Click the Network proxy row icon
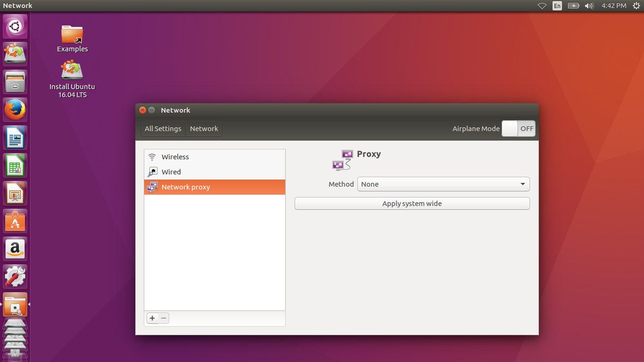The width and height of the screenshot is (644, 362). pyautogui.click(x=152, y=187)
